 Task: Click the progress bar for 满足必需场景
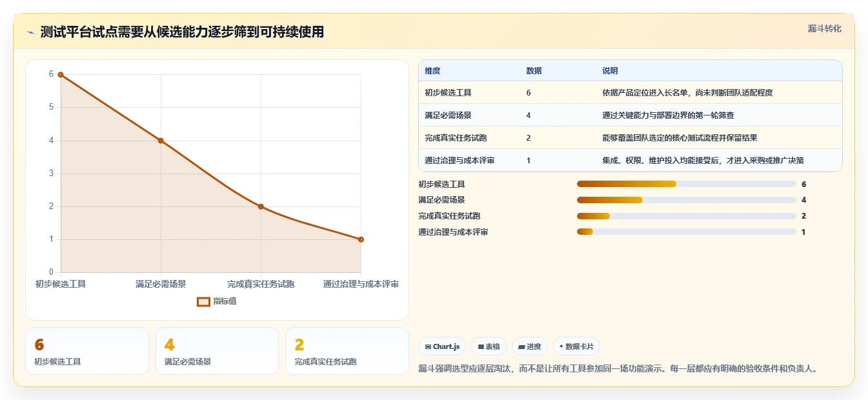click(686, 200)
